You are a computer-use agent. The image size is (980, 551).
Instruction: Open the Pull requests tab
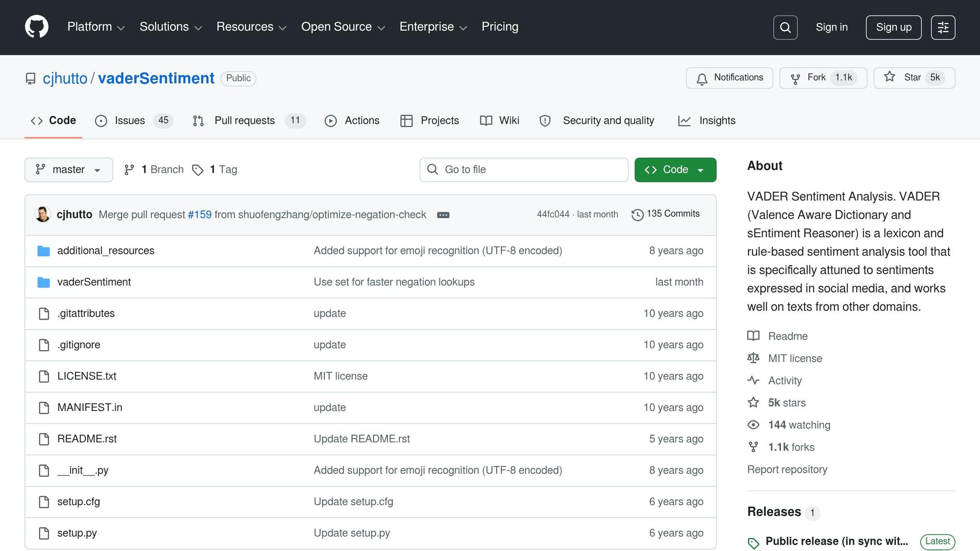coord(244,121)
